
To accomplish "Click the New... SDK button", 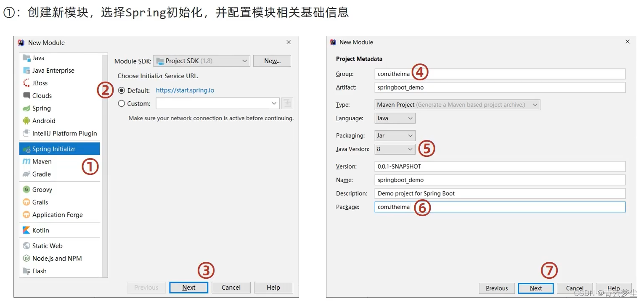I will click(272, 61).
